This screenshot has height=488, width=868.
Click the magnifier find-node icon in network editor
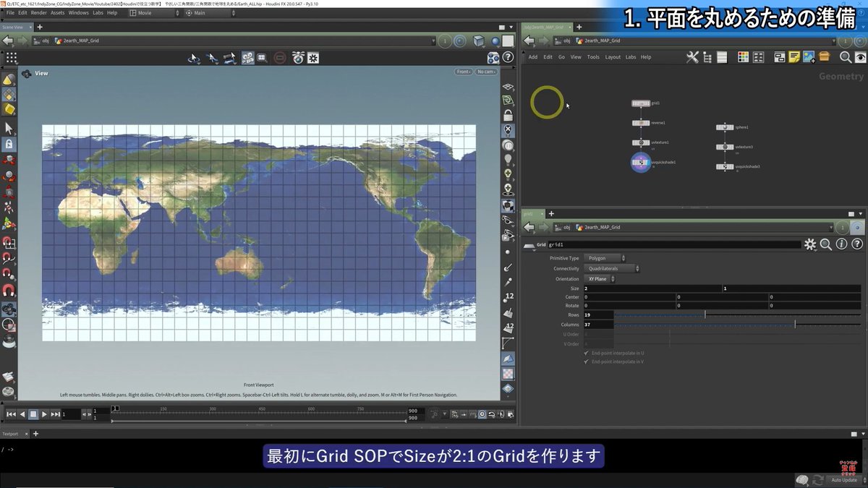845,57
